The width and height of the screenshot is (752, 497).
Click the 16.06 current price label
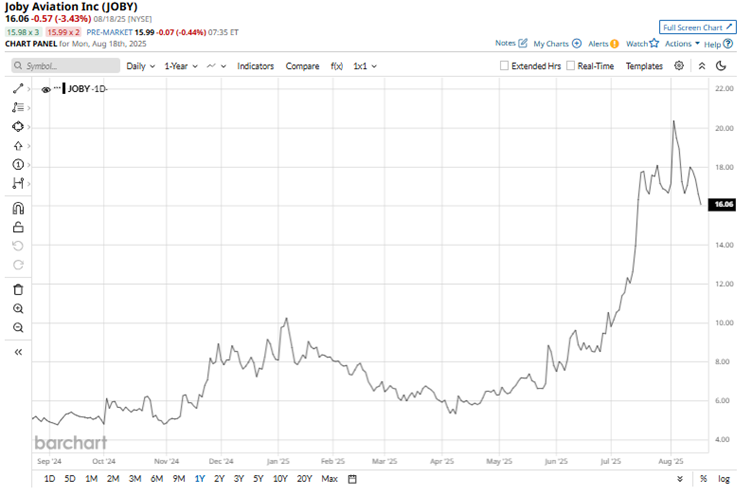[x=722, y=204]
